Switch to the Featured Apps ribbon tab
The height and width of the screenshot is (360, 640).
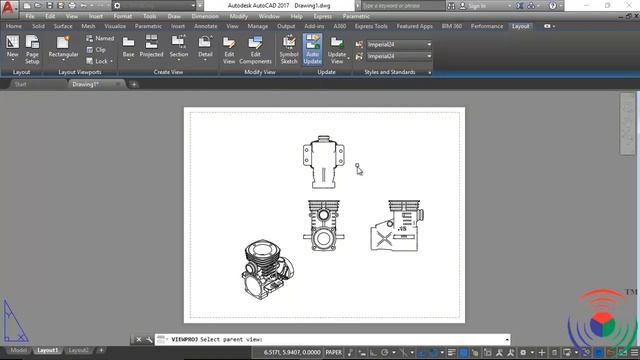(x=414, y=26)
